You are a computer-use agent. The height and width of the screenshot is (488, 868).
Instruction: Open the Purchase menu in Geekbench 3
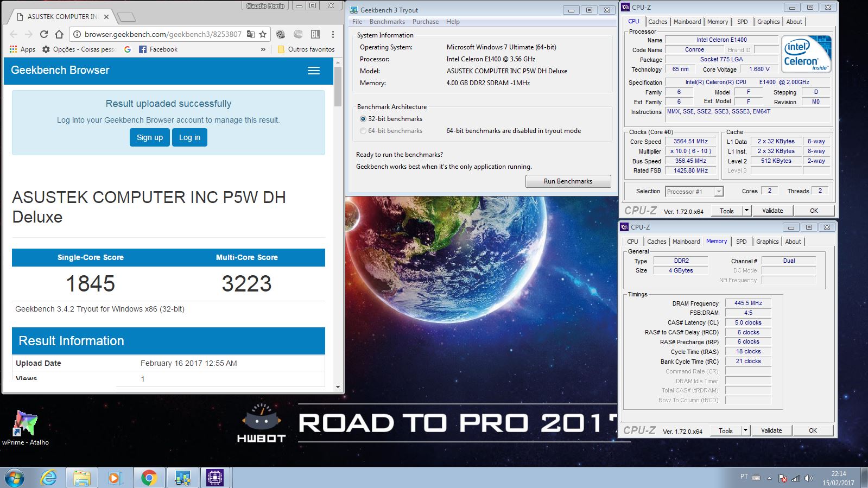tap(426, 22)
